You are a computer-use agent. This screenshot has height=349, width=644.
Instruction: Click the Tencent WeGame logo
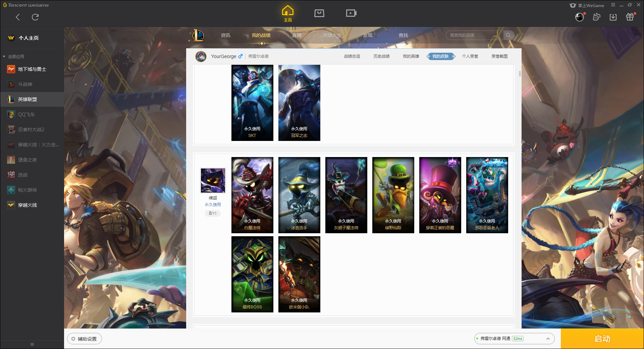pyautogui.click(x=26, y=5)
